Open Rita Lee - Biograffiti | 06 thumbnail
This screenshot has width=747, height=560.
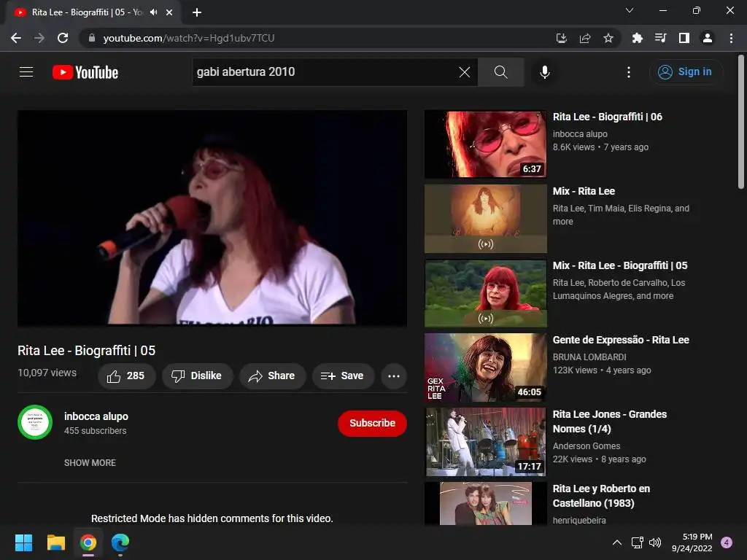point(485,144)
